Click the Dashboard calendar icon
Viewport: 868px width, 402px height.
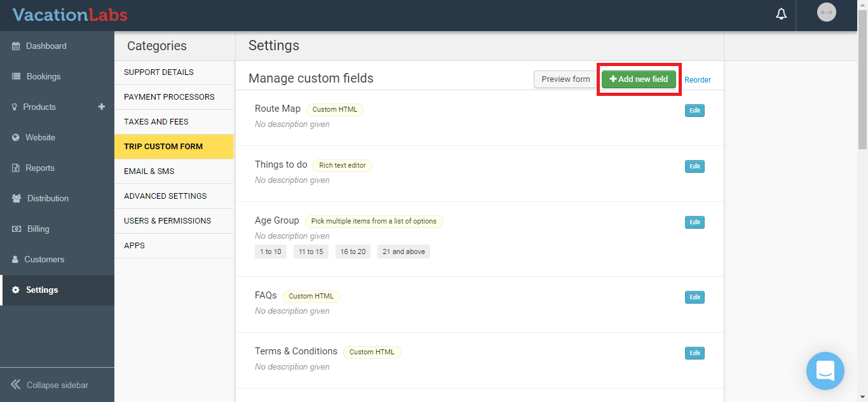pos(16,46)
